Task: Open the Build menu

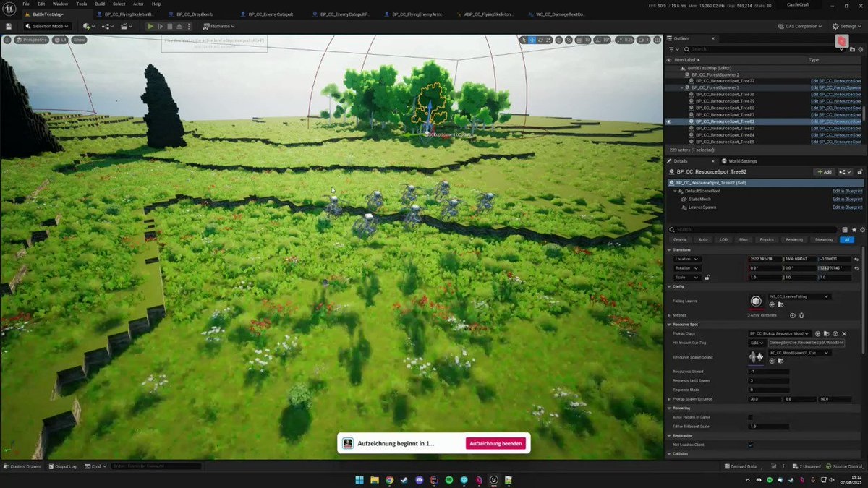Action: (100, 4)
